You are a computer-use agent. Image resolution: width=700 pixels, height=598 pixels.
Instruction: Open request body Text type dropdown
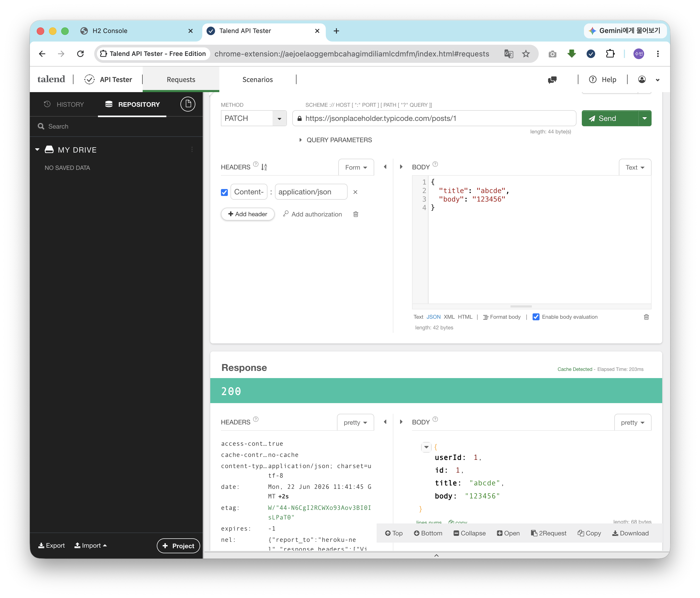coord(635,167)
